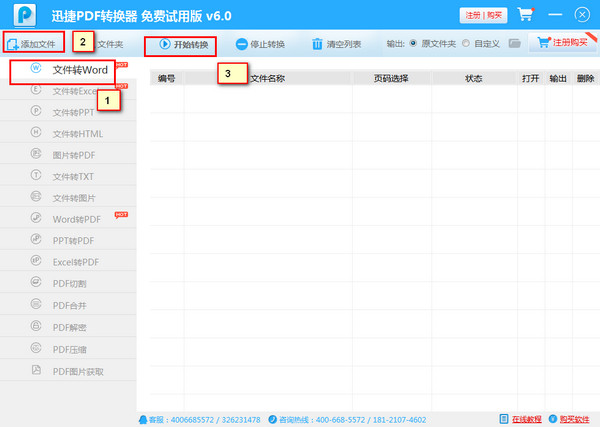
Task: Open the output folder browse icon
Action: (515, 43)
